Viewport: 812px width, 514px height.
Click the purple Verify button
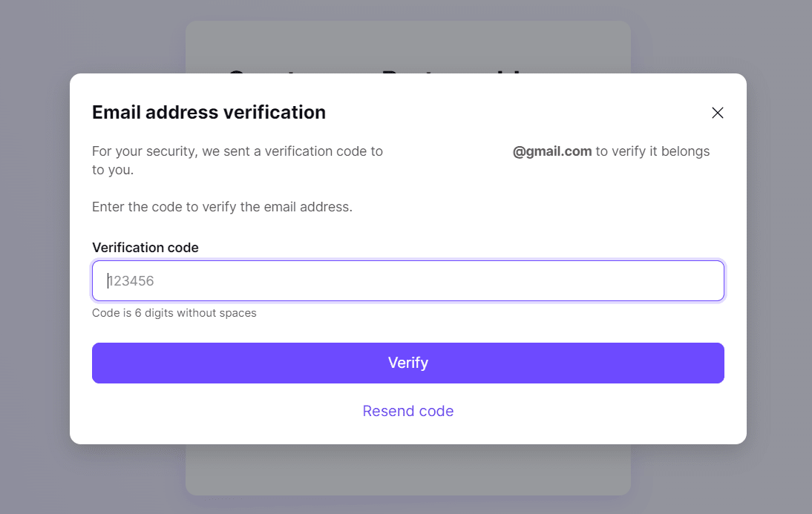(x=407, y=363)
